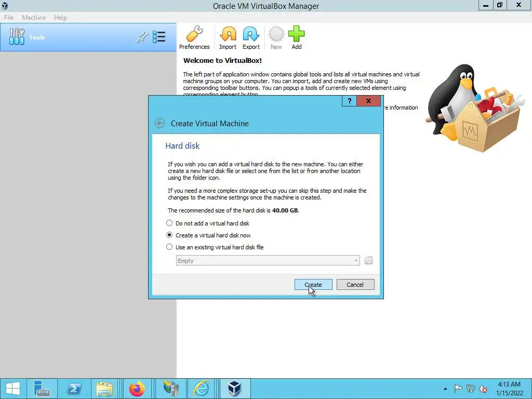Open File Explorer from taskbar

[x=104, y=389]
